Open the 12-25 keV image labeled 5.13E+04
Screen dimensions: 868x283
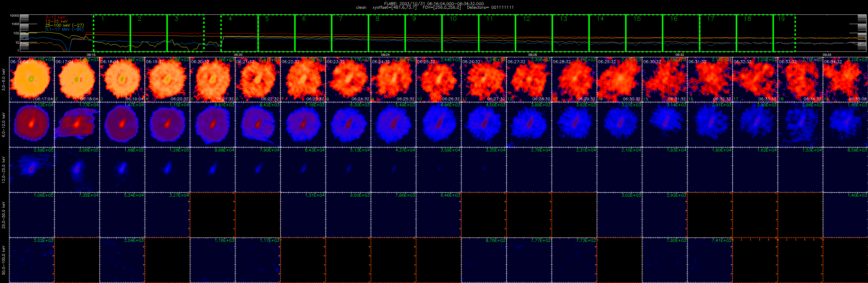(x=348, y=169)
